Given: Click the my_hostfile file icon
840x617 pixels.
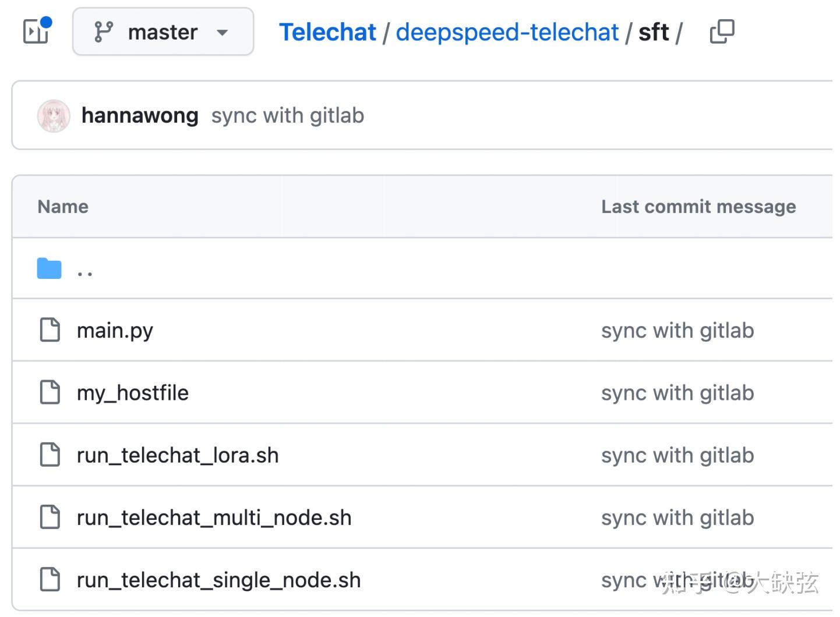Looking at the screenshot, I should coord(50,392).
